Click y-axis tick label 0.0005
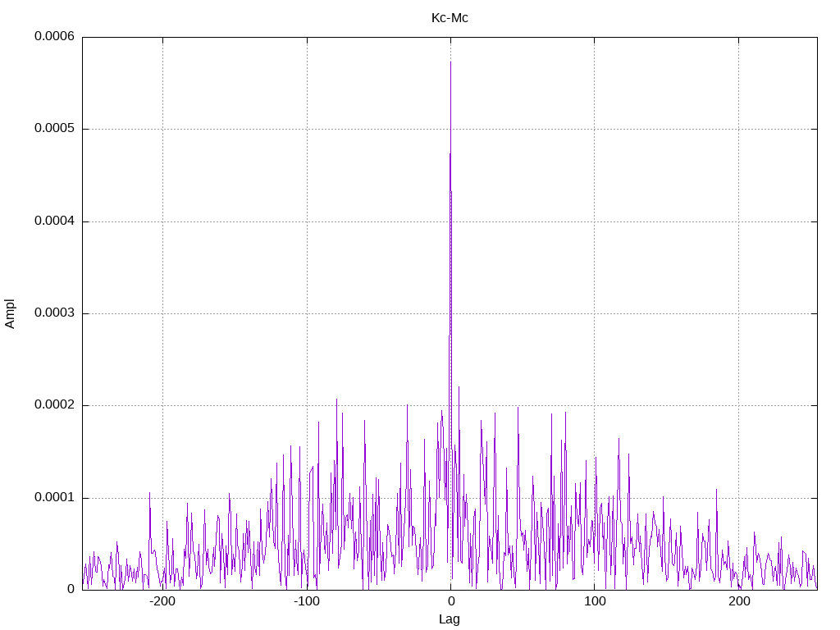840x630 pixels. pyautogui.click(x=55, y=128)
